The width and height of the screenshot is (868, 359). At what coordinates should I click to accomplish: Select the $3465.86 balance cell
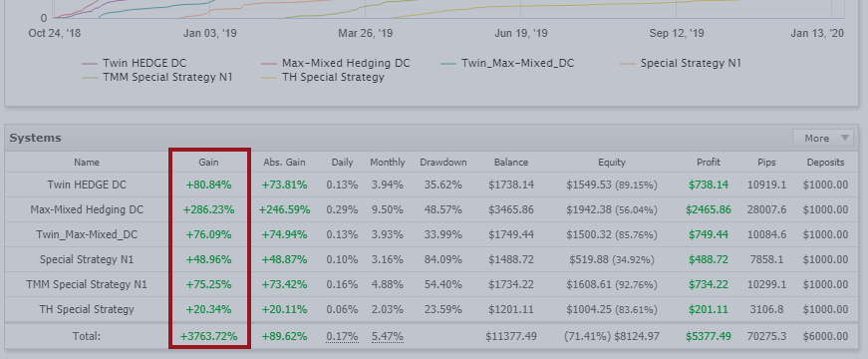pyautogui.click(x=511, y=210)
